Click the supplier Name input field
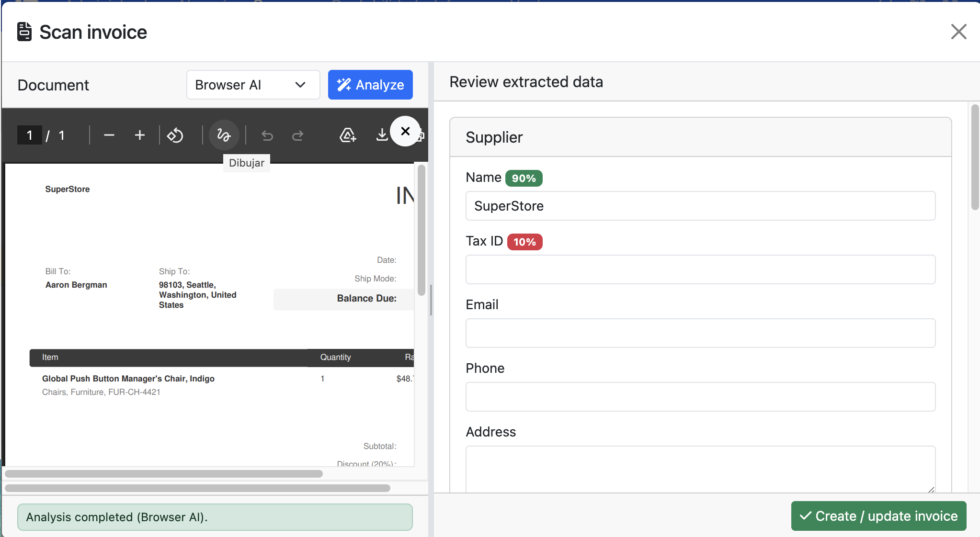 pyautogui.click(x=700, y=206)
